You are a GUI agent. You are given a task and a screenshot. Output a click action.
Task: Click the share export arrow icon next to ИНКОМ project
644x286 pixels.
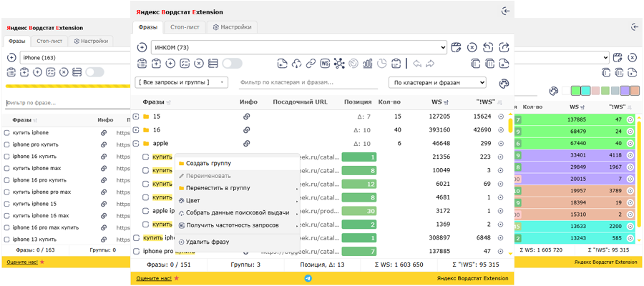504,47
